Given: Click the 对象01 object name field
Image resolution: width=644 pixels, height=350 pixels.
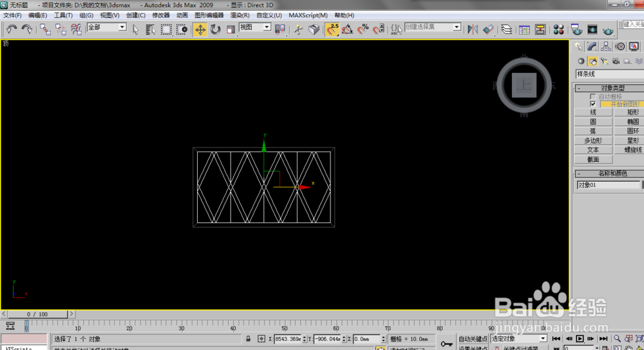Looking at the screenshot, I should [x=609, y=185].
